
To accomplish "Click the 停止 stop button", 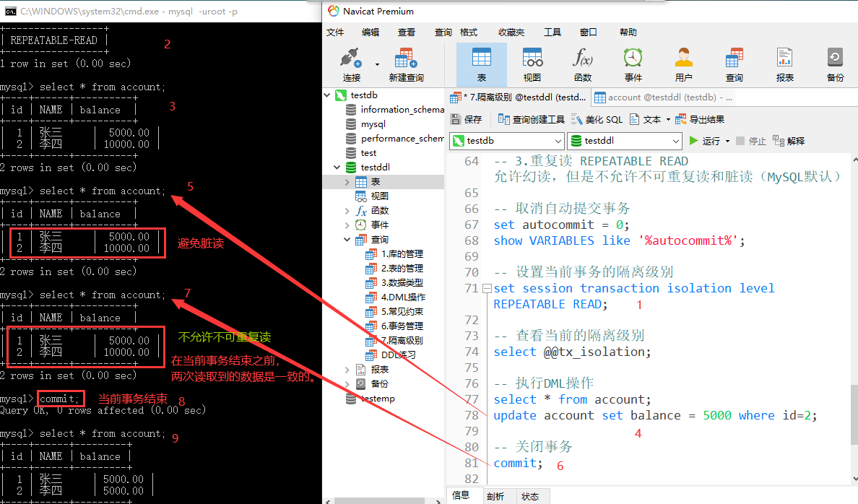I will (751, 141).
